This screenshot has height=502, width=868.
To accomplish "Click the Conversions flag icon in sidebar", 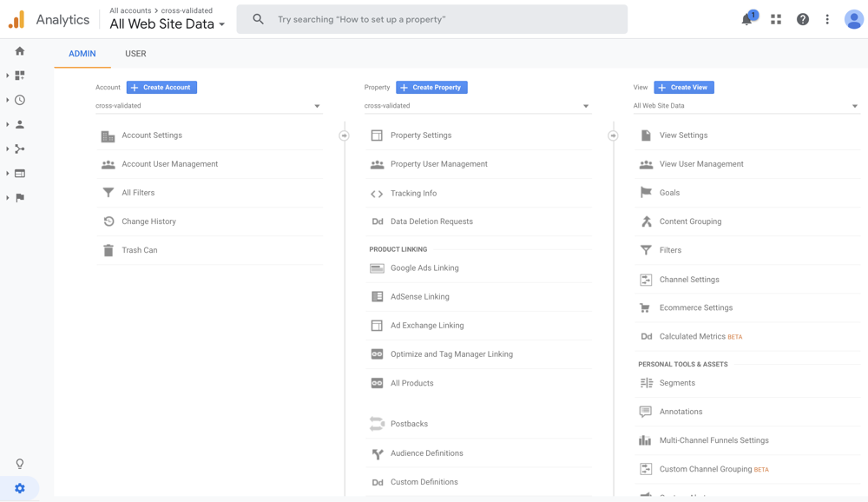I will 20,198.
